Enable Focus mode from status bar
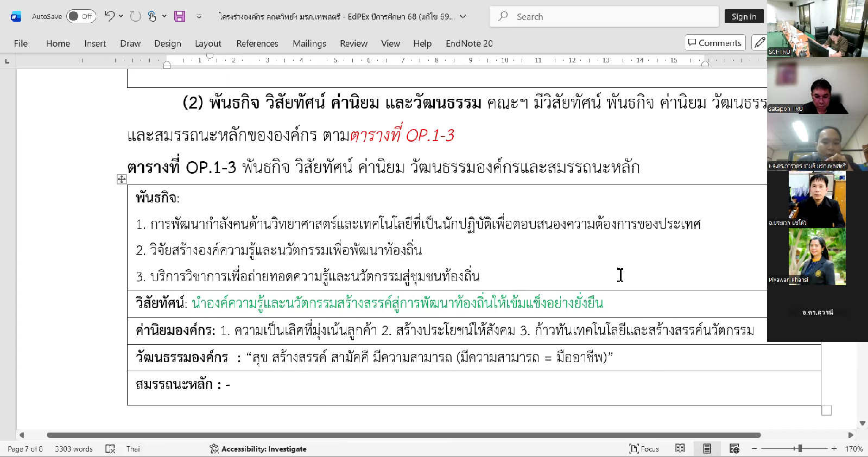Viewport: 868px width, 457px height. click(x=644, y=449)
